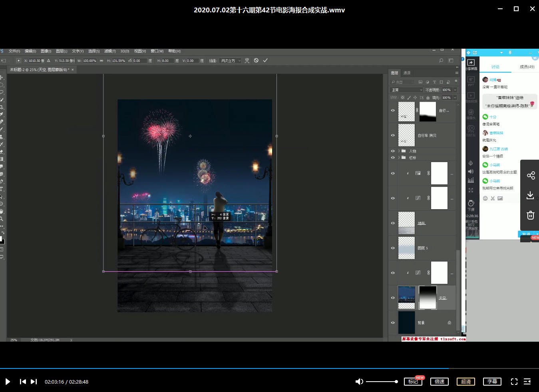
Task: Open the 滤镜(T) menu
Action: click(x=110, y=51)
